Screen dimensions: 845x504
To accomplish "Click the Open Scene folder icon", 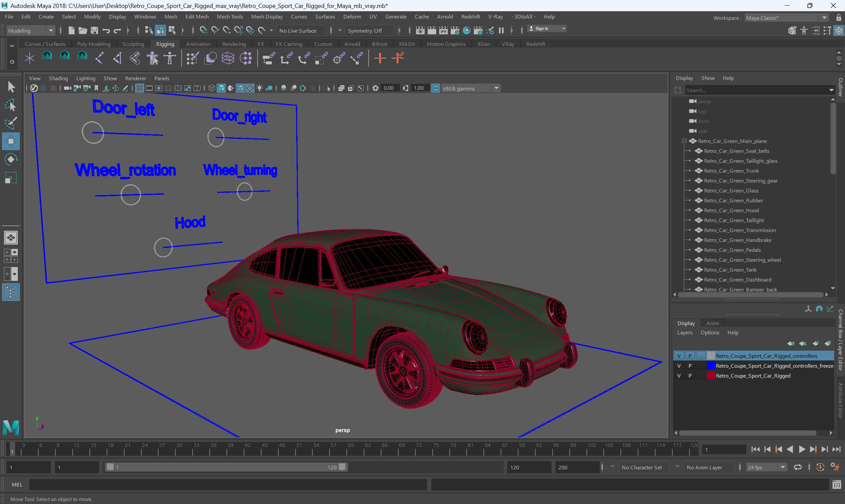I will point(83,31).
